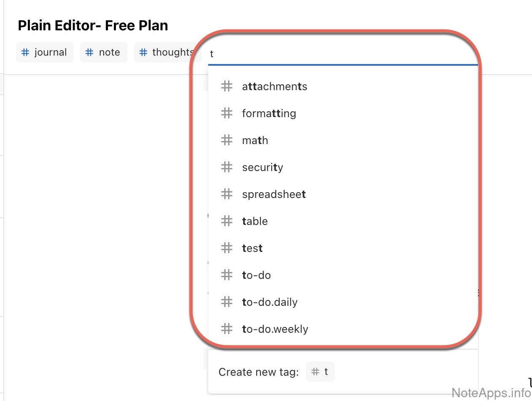Image resolution: width=532 pixels, height=401 pixels.
Task: Click the Plain Editor- Free Plan title
Action: 93,26
